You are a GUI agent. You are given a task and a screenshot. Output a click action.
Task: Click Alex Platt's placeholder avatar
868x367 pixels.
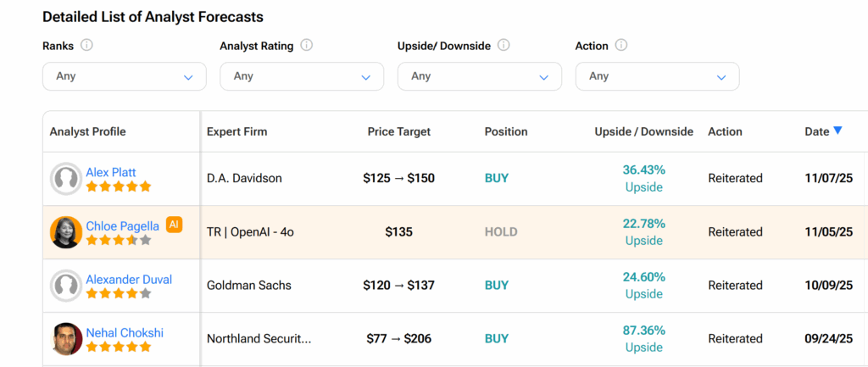point(66,179)
